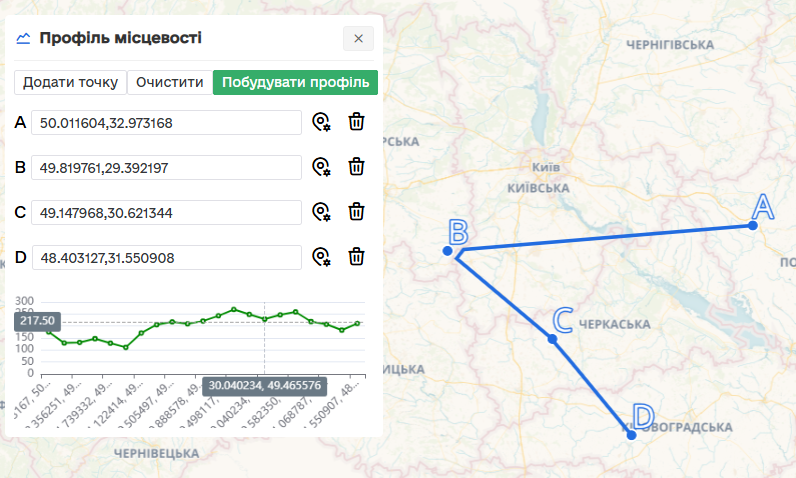Focus the point D coordinates field
The height and width of the screenshot is (478, 796).
coord(166,257)
